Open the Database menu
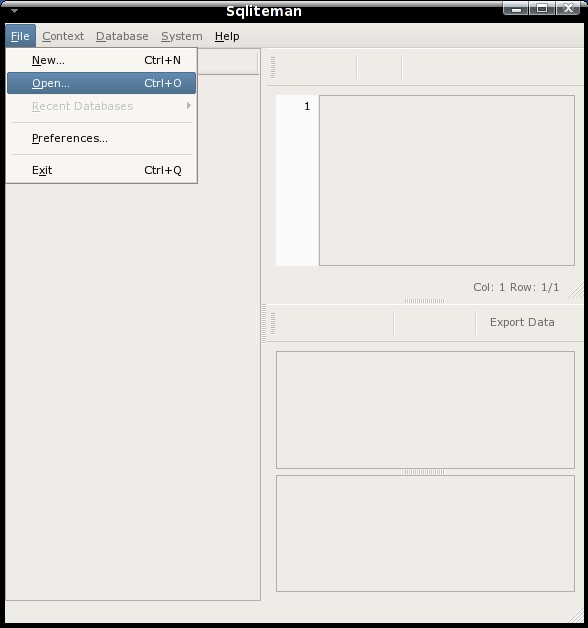 122,36
